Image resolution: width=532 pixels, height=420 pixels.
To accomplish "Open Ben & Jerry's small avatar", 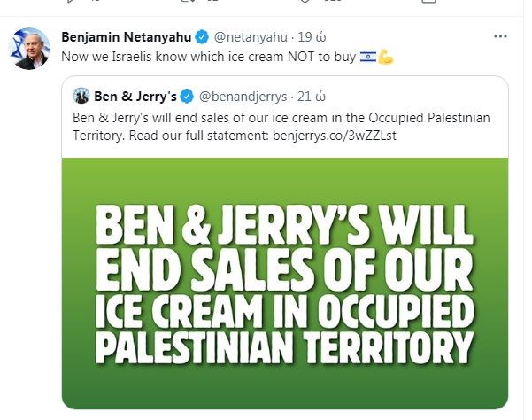I will coord(81,95).
